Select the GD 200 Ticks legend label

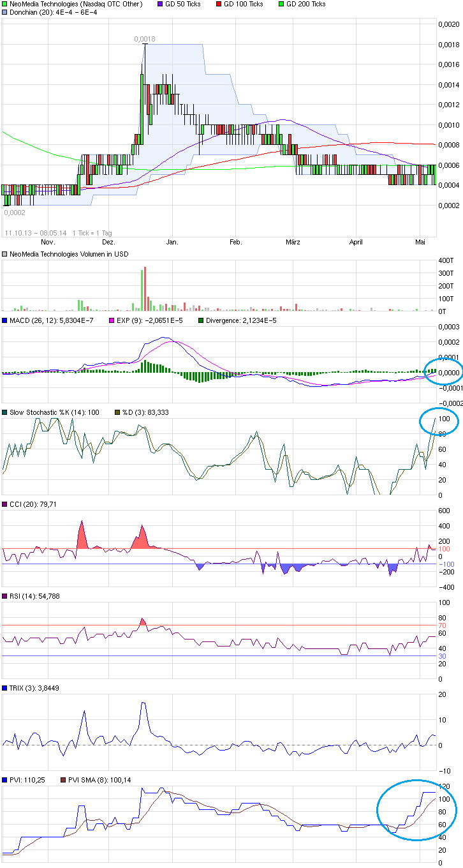307,4
